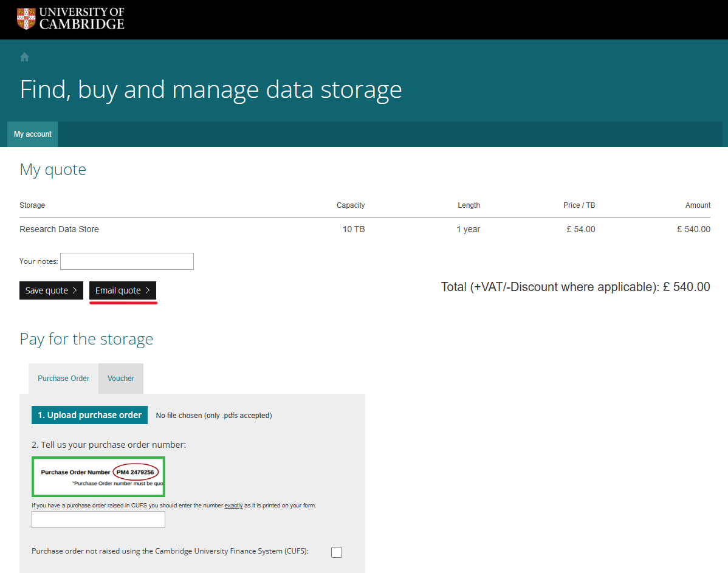Click the My quote heading
The width and height of the screenshot is (728, 573).
[x=53, y=170]
